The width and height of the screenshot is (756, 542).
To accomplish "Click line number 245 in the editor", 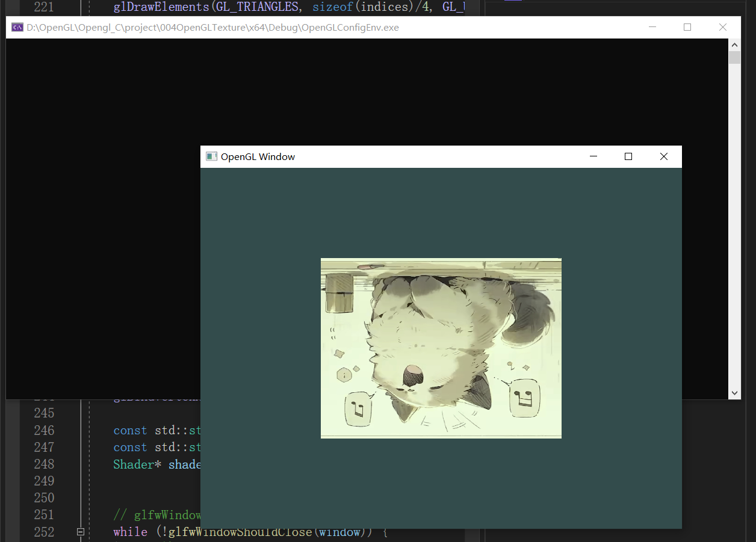I will (x=44, y=413).
